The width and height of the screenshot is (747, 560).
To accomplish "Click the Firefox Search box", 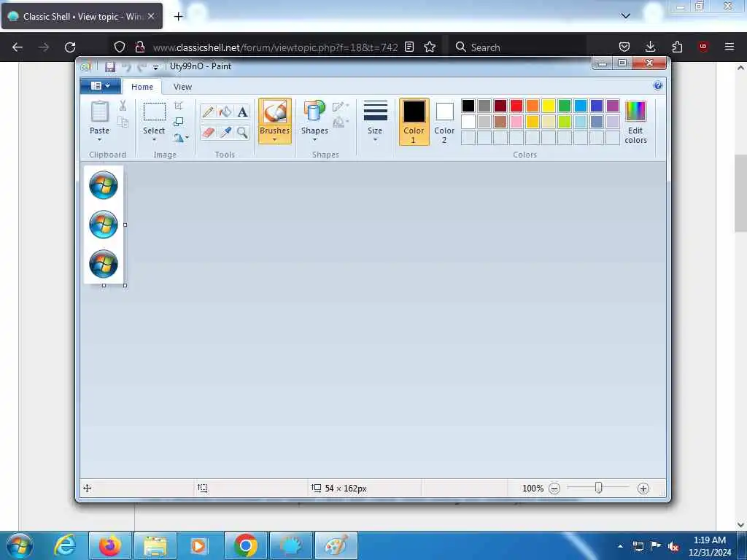I will pos(518,47).
